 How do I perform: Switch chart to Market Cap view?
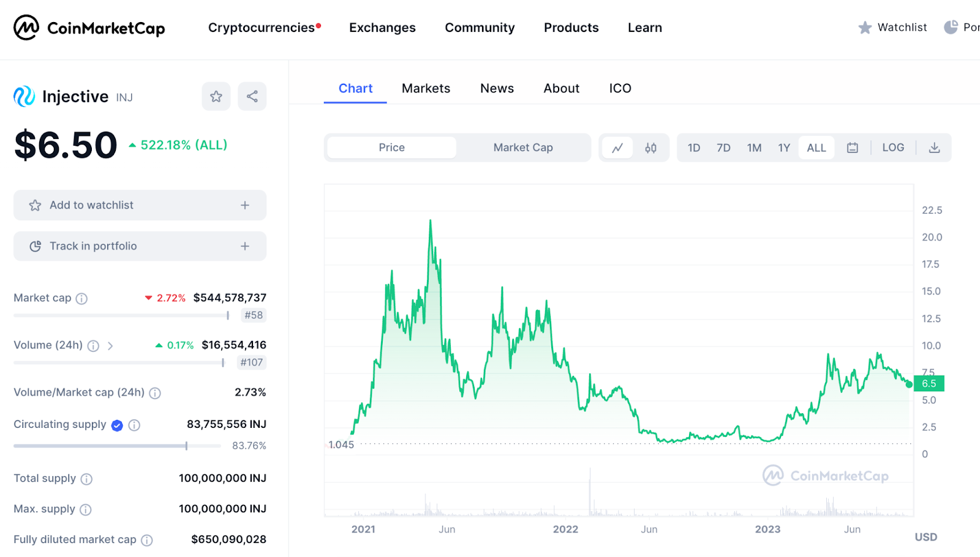pos(522,148)
